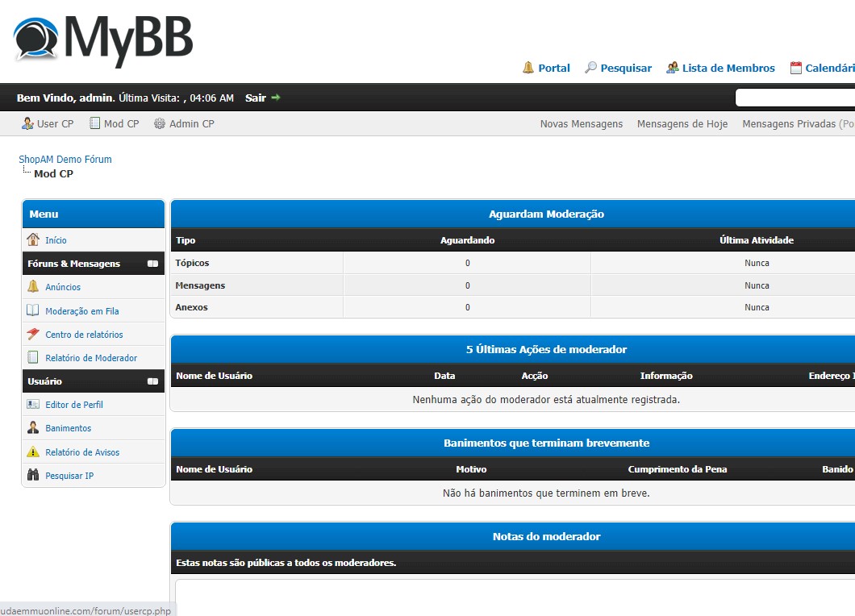The width and height of the screenshot is (855, 616).
Task: Click the green arrow next to Sair
Action: click(276, 98)
